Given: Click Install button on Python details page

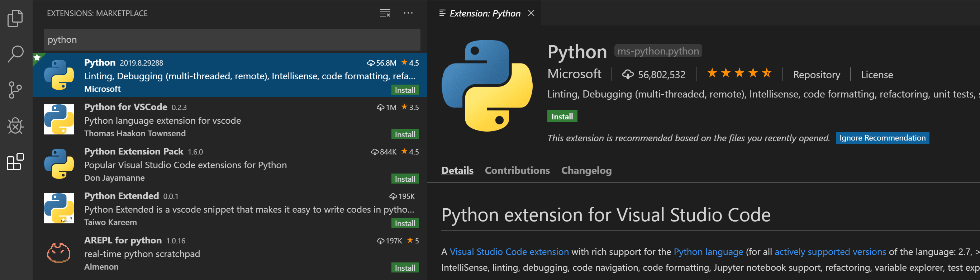Looking at the screenshot, I should tap(562, 117).
